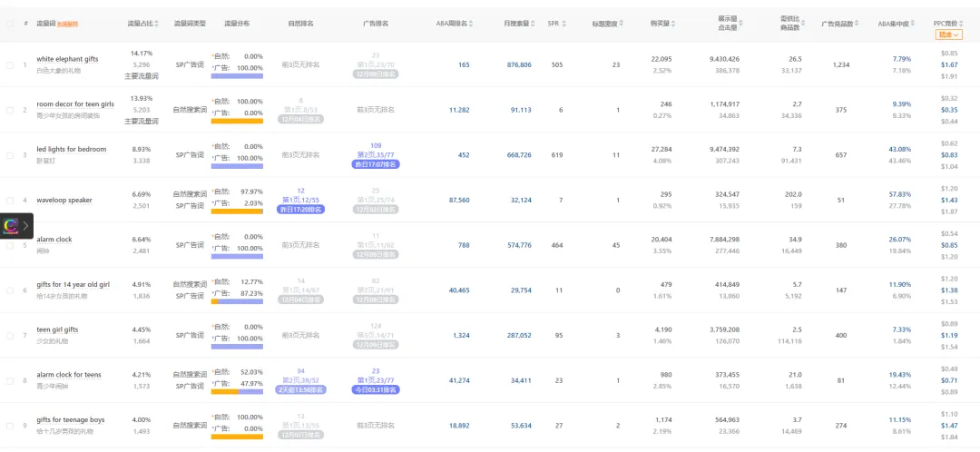Image resolution: width=980 pixels, height=452 pixels.
Task: Open the keyword link waveloop speaker
Action: [x=64, y=200]
